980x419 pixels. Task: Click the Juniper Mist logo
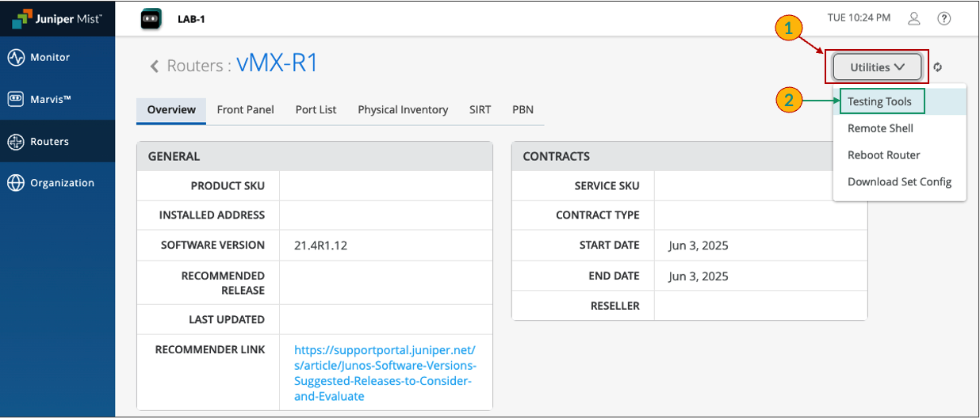coord(57,19)
